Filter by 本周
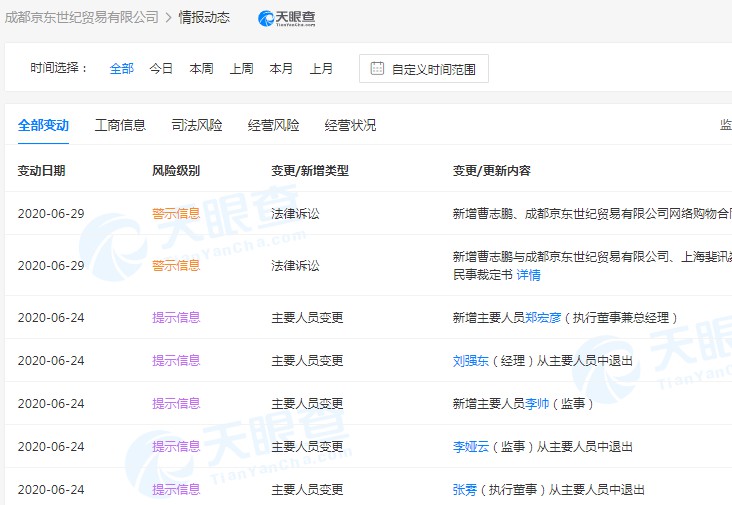Screen dimensions: 732x505 tap(201, 69)
